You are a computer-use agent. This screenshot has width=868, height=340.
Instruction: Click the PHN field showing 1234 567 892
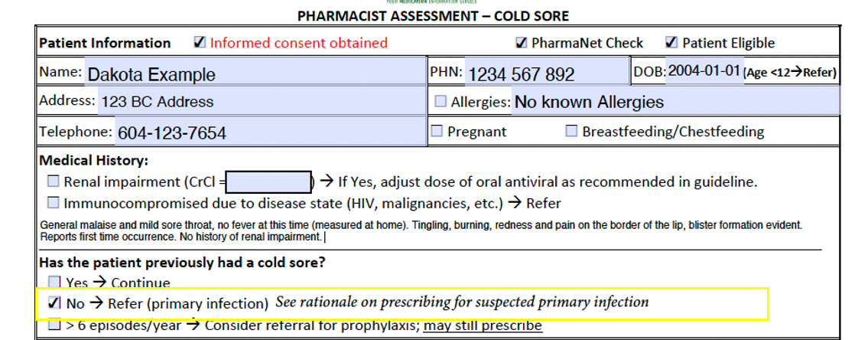545,71
